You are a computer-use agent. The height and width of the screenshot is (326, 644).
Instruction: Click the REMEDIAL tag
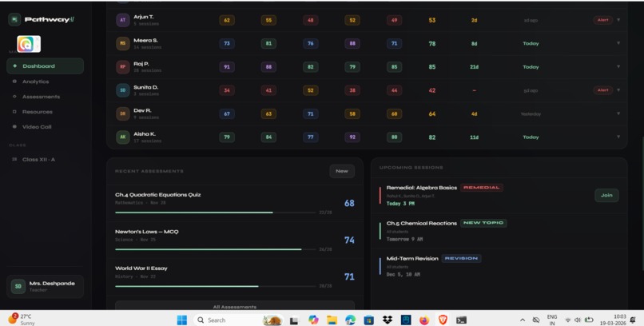tap(481, 188)
